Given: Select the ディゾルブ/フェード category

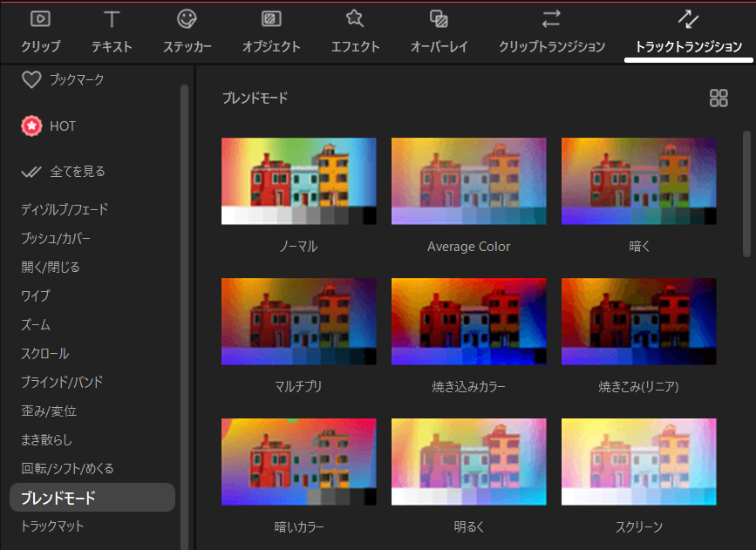Looking at the screenshot, I should (65, 209).
